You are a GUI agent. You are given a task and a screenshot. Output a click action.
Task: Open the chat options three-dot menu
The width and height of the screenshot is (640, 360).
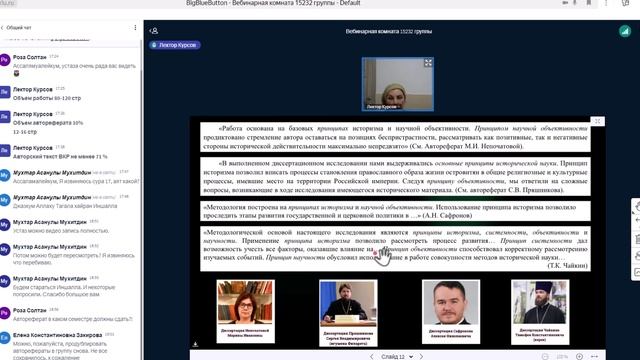pos(135,27)
